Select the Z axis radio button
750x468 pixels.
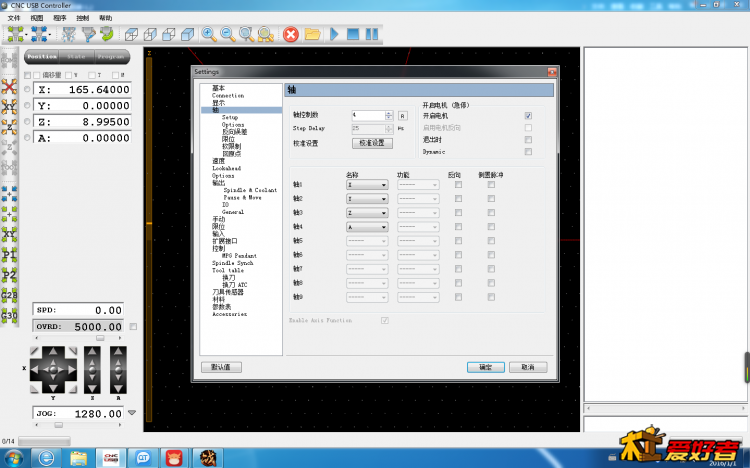click(x=27, y=122)
